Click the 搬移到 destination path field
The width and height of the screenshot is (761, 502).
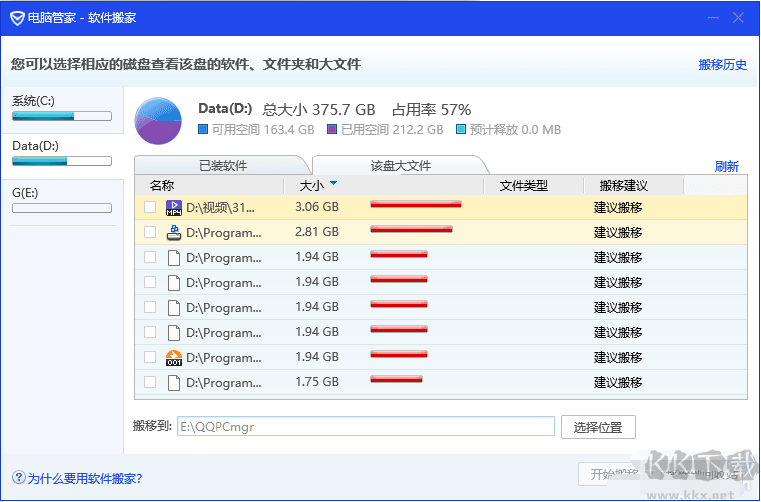pos(365,427)
